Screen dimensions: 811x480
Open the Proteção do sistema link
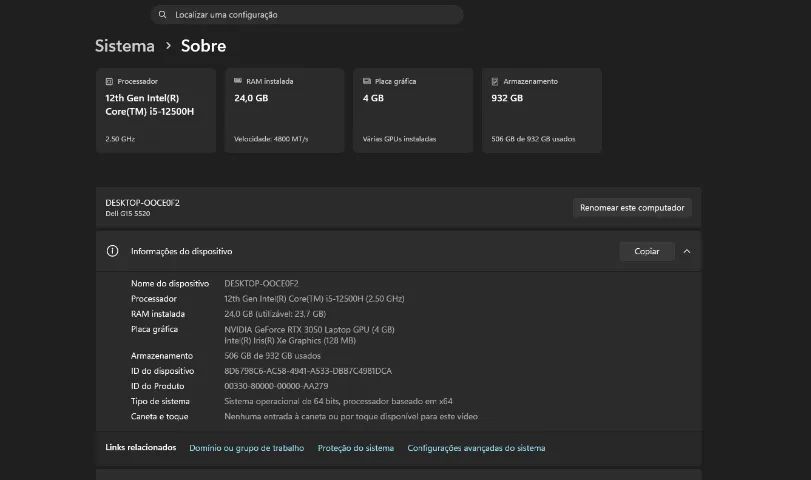(356, 448)
